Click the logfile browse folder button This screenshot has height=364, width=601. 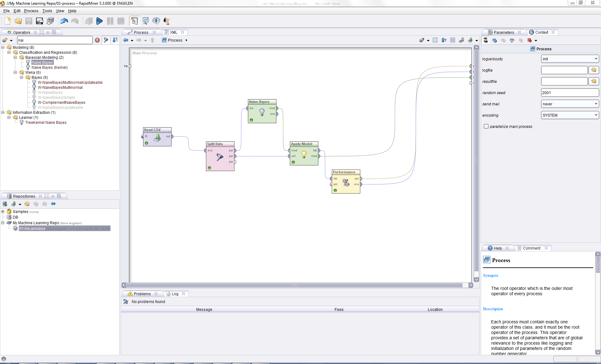593,70
